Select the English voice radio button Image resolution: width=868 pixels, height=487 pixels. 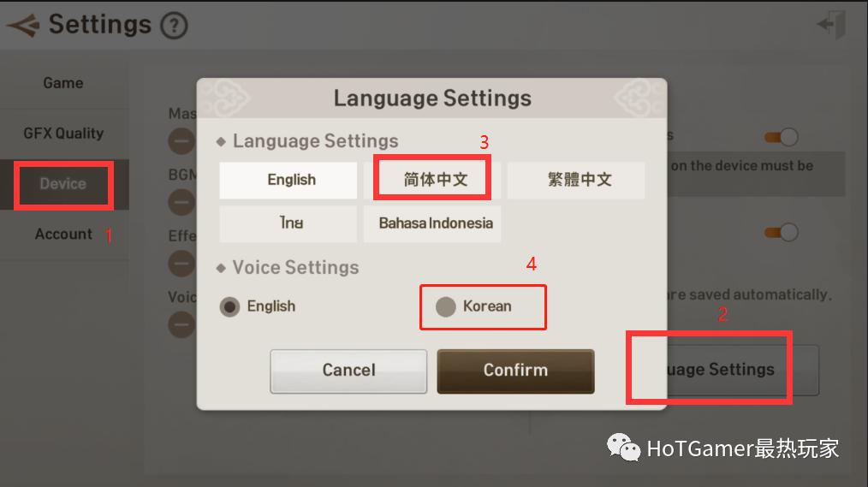[x=229, y=306]
